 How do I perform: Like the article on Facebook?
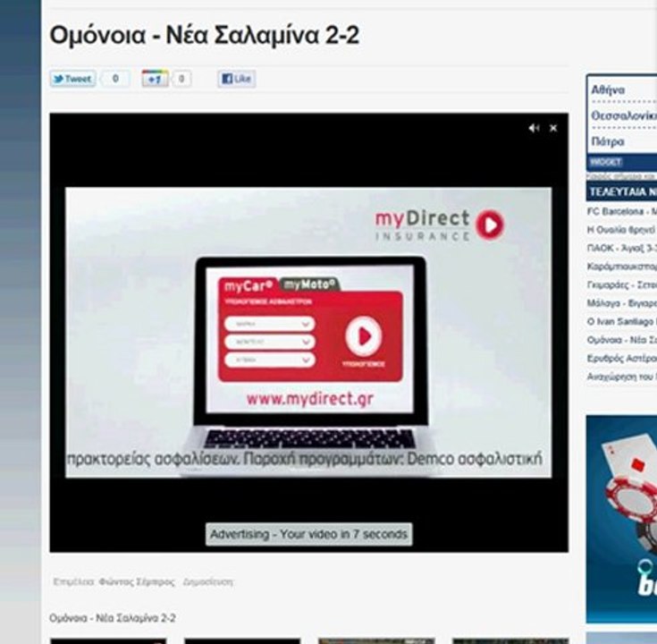coord(236,79)
